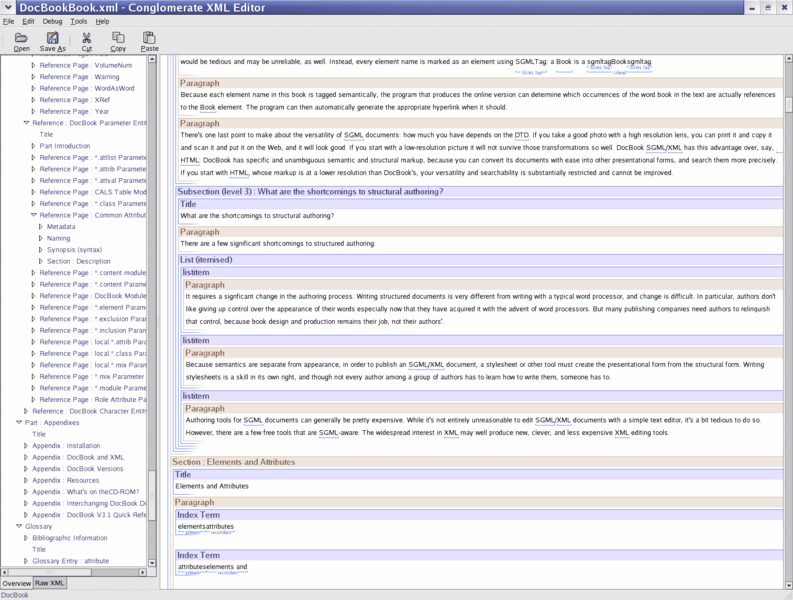The image size is (793, 600).
Task: Click the List (itemised) element header
Action: [x=480, y=260]
